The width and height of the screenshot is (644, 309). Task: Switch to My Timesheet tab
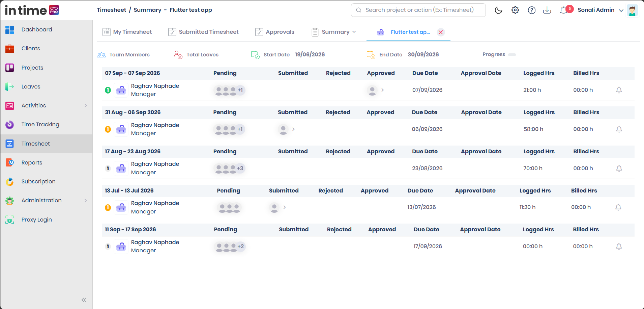coord(127,32)
